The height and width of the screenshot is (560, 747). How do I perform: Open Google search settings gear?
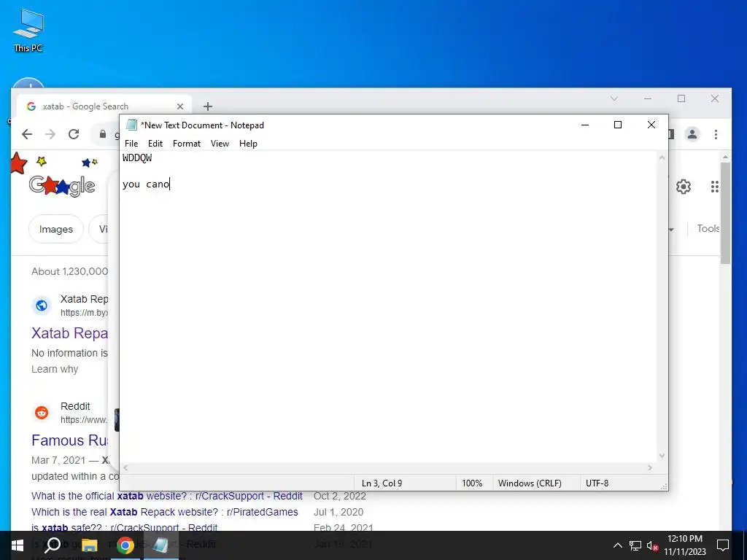coord(683,187)
